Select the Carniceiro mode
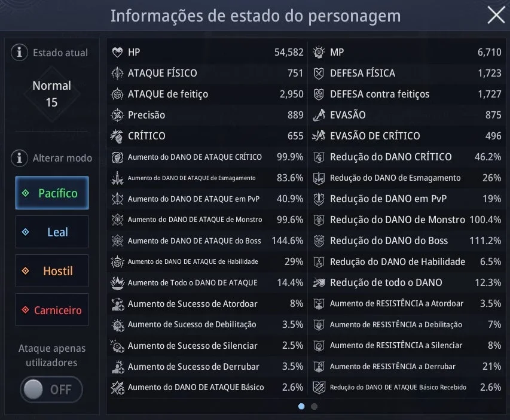 (x=51, y=310)
